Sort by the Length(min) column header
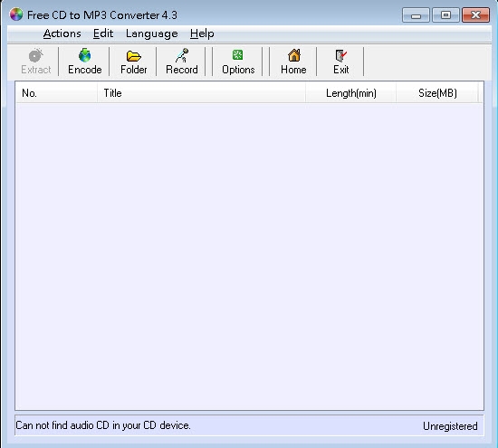498x448 pixels. [x=351, y=93]
